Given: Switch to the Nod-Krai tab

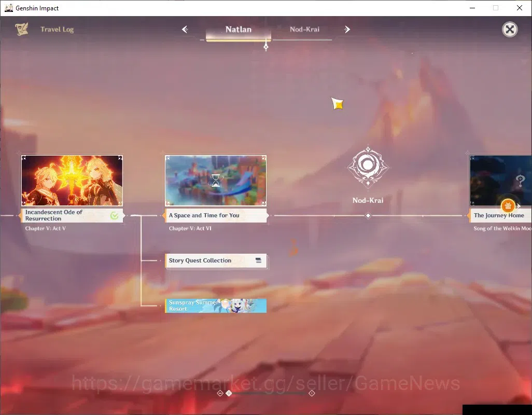Looking at the screenshot, I should tap(304, 30).
